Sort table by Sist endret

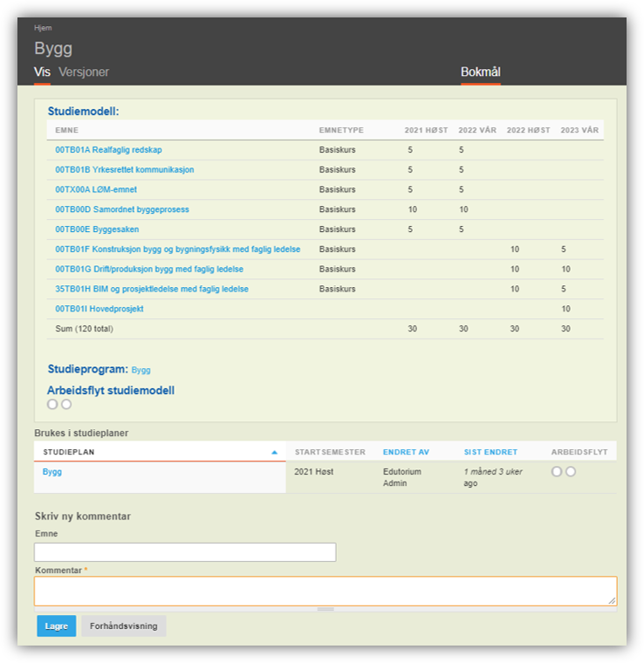click(x=490, y=452)
